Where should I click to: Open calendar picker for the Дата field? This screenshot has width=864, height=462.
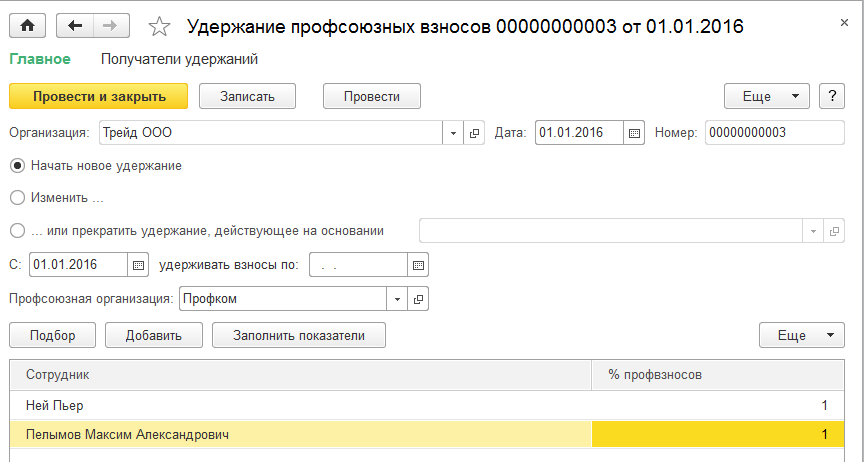pos(634,133)
